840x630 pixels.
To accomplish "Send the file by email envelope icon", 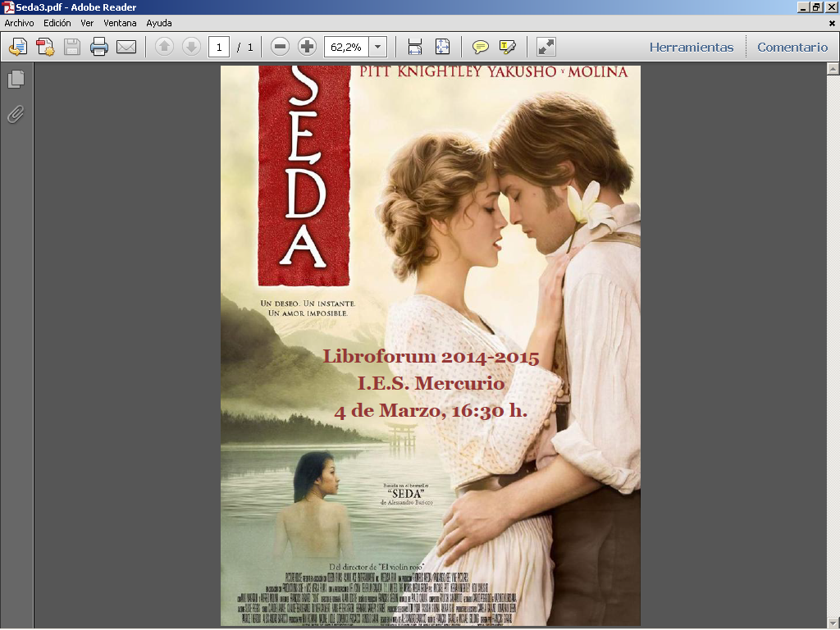I will click(126, 47).
